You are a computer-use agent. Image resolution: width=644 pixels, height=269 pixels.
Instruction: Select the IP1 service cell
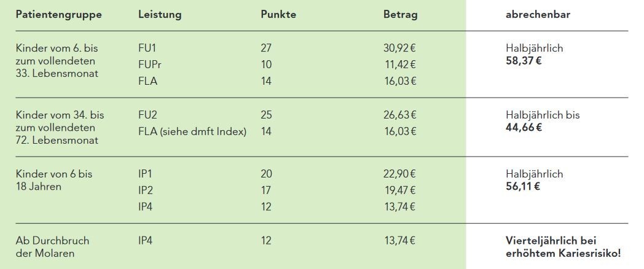146,174
